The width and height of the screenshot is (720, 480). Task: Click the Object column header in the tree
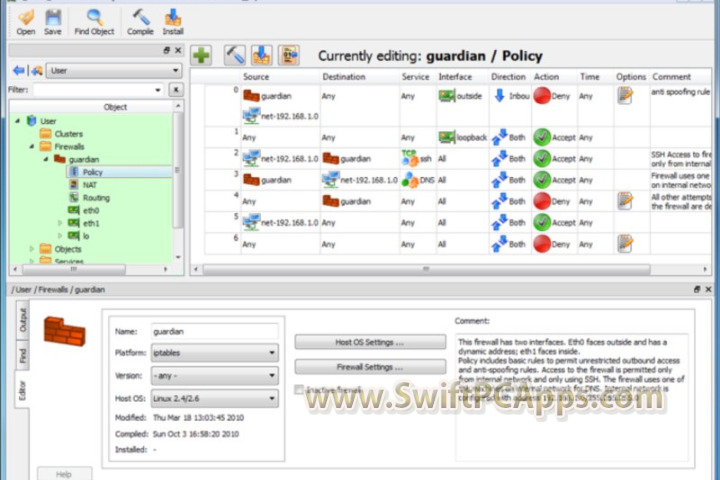pyautogui.click(x=115, y=107)
